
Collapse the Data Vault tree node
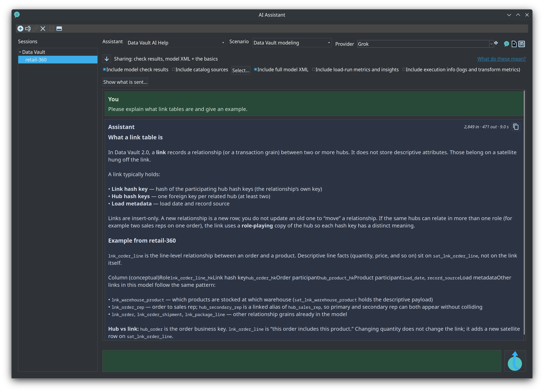[20, 52]
